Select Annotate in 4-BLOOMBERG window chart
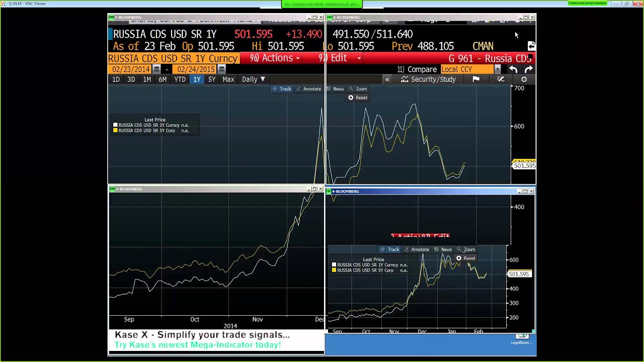 (417, 249)
